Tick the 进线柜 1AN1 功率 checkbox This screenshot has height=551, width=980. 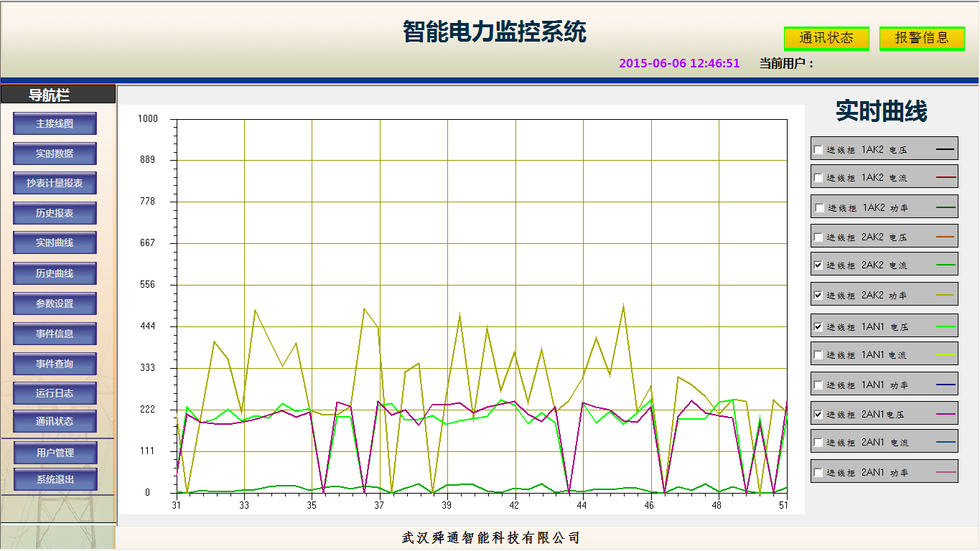pyautogui.click(x=818, y=385)
